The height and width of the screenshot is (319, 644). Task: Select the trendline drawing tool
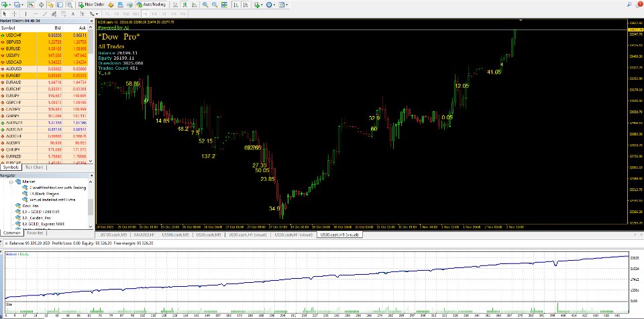tap(45, 14)
